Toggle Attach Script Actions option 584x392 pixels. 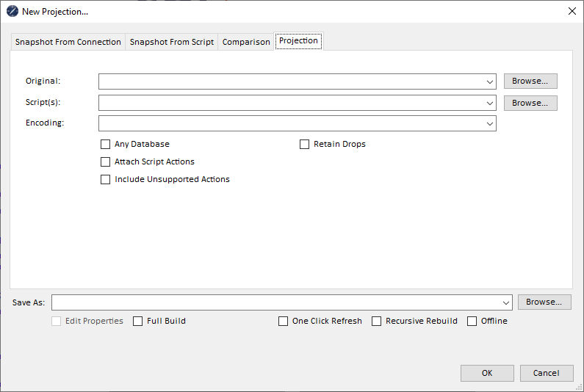[106, 162]
